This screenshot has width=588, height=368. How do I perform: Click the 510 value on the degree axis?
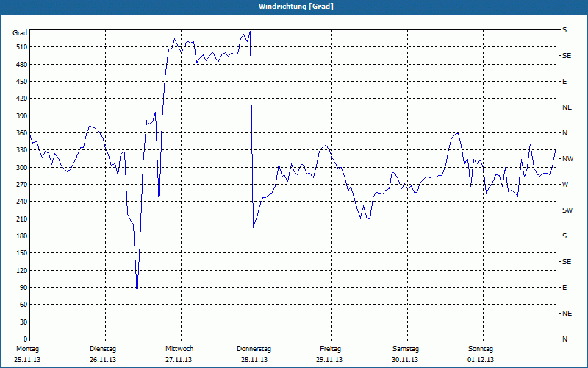tap(21, 47)
